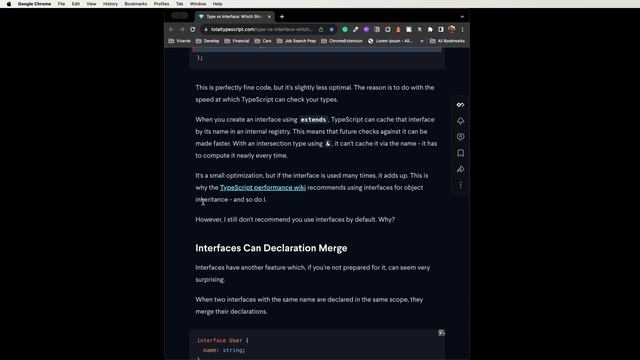Click the 'name: string;' code line

pos(224,350)
